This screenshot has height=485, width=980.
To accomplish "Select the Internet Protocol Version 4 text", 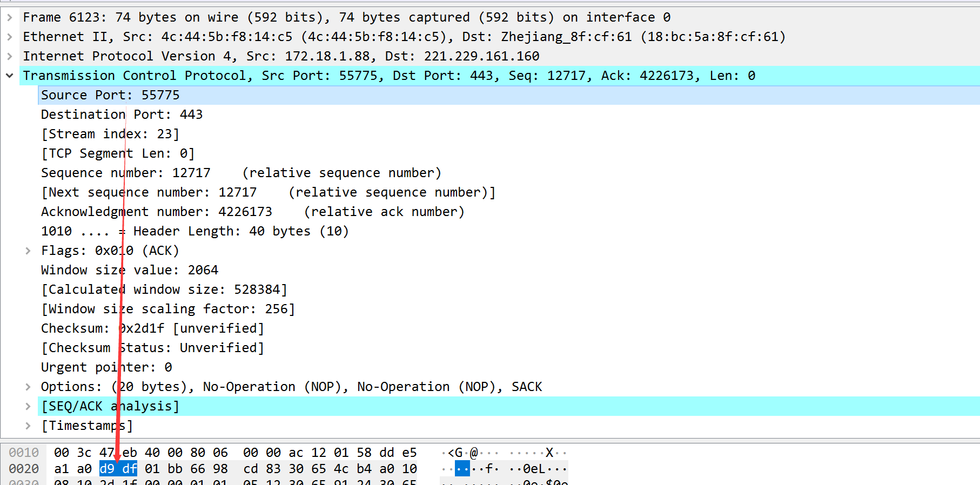I will coord(281,56).
